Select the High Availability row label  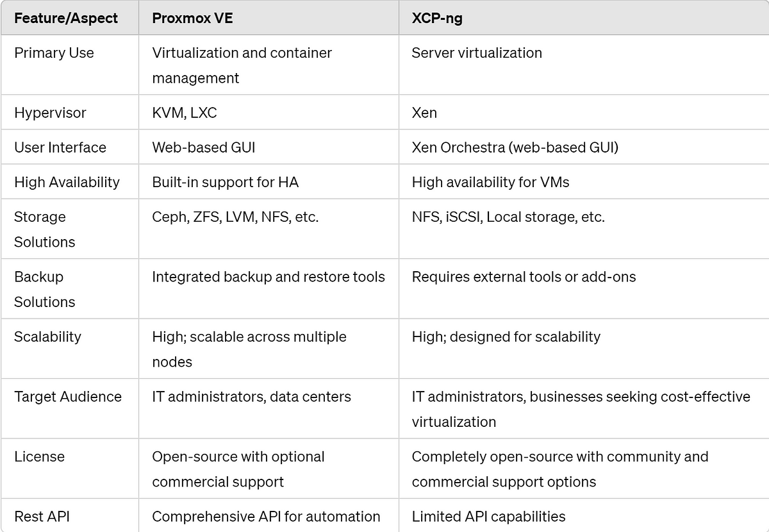67,182
